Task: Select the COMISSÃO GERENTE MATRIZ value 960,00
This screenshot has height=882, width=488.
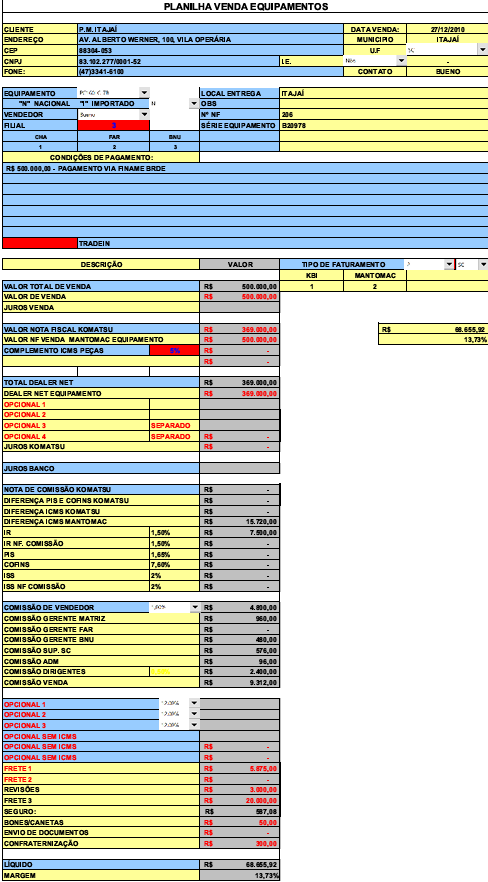Action: click(x=240, y=618)
